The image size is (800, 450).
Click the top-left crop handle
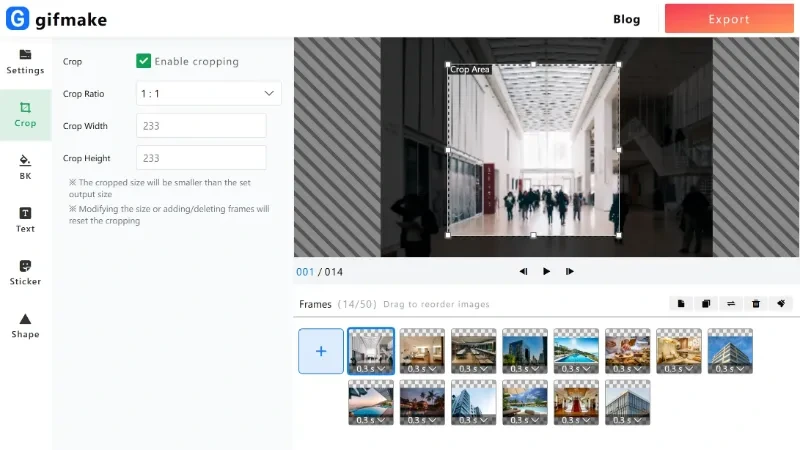click(x=448, y=64)
